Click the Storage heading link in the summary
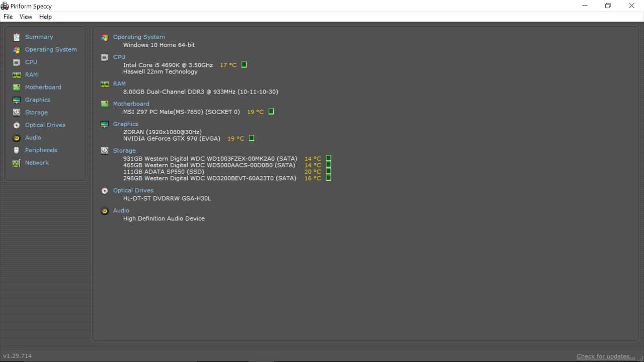644x362 pixels. [124, 151]
